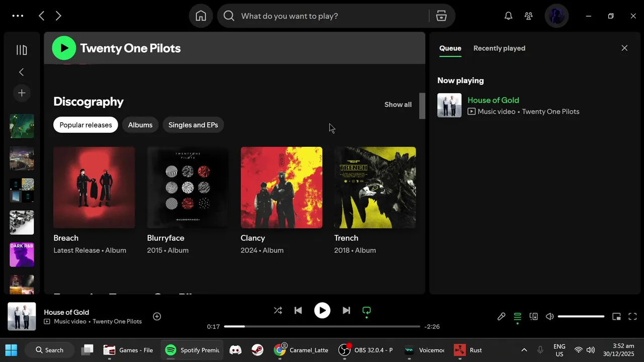Image resolution: width=644 pixels, height=362 pixels.
Task: Show all discography releases
Action: (x=398, y=105)
